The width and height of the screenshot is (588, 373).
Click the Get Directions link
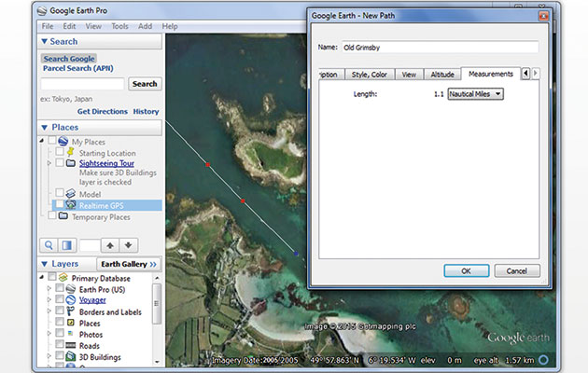[x=103, y=112]
